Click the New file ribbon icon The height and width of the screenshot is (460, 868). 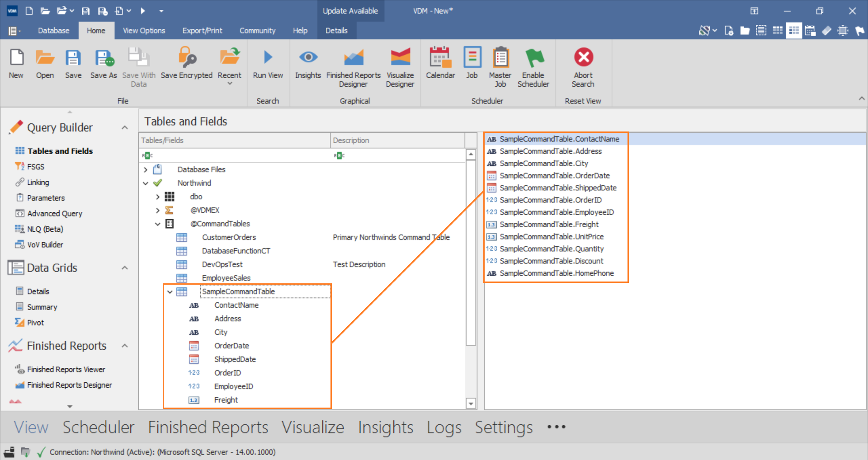tap(16, 58)
